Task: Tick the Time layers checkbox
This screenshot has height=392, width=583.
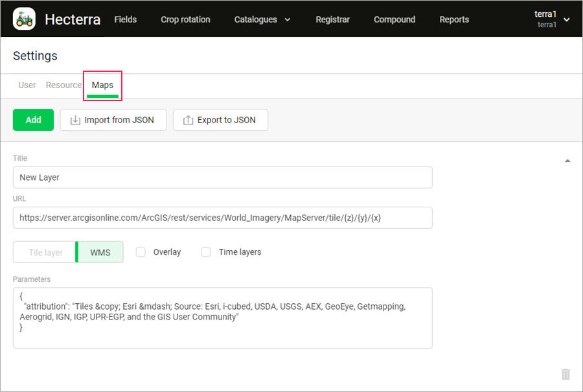Action: 206,252
